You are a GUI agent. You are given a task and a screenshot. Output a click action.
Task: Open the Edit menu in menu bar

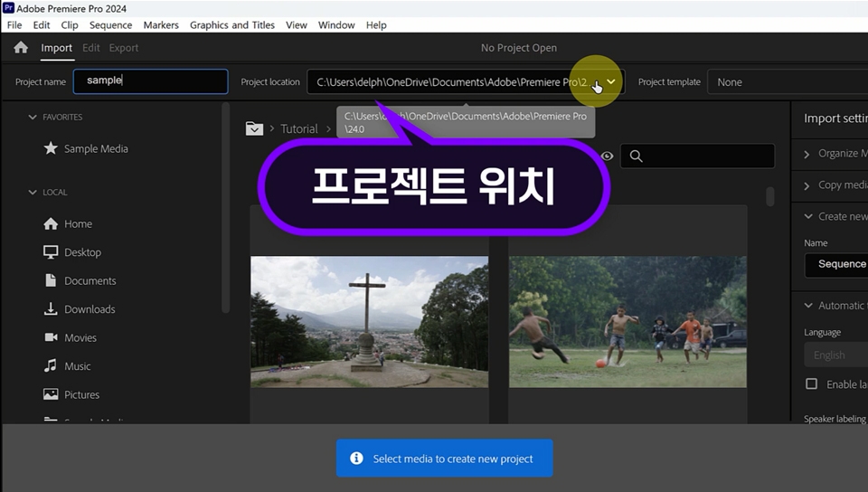tap(42, 25)
